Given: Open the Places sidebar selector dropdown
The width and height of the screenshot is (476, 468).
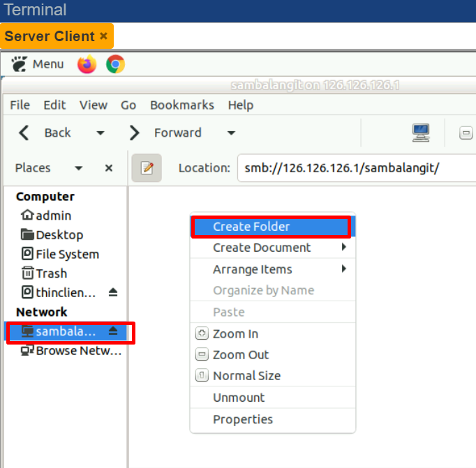Looking at the screenshot, I should (49, 167).
